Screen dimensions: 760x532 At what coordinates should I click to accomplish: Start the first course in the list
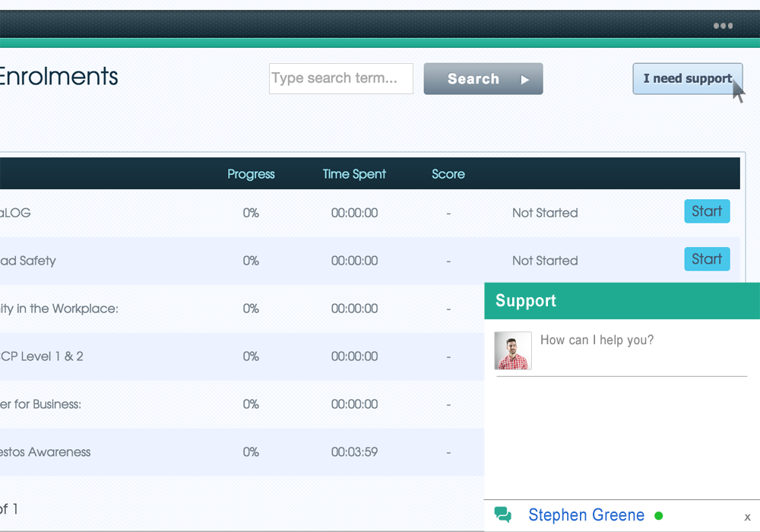[707, 211]
